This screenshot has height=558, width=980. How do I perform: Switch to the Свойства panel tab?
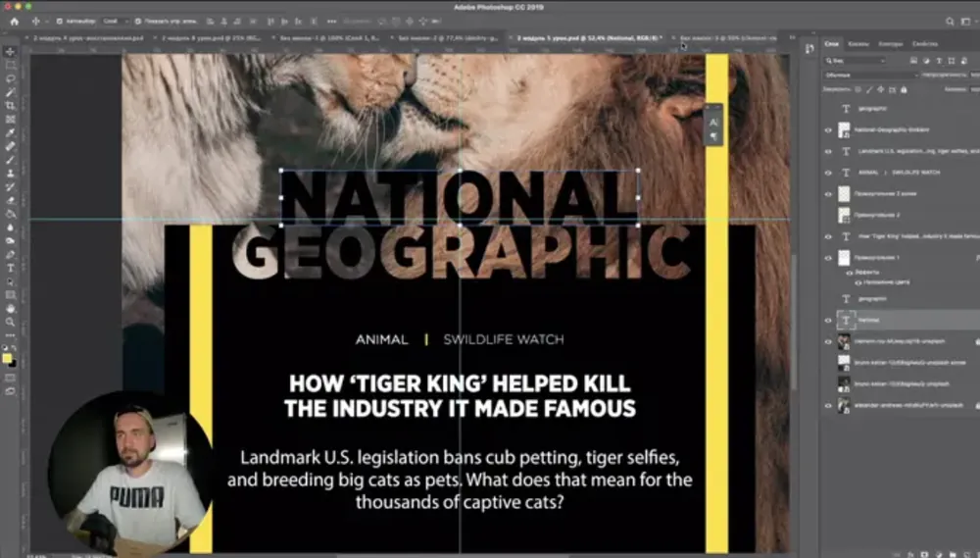[x=925, y=44]
